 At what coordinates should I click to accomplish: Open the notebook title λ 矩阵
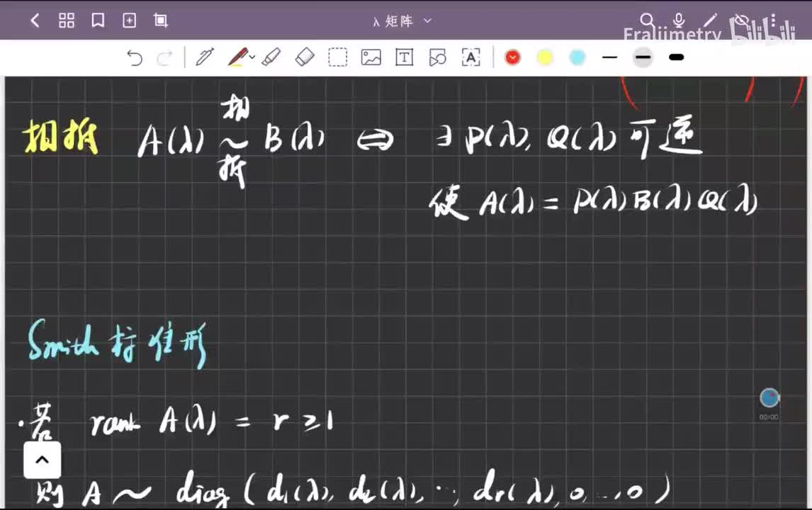393,21
